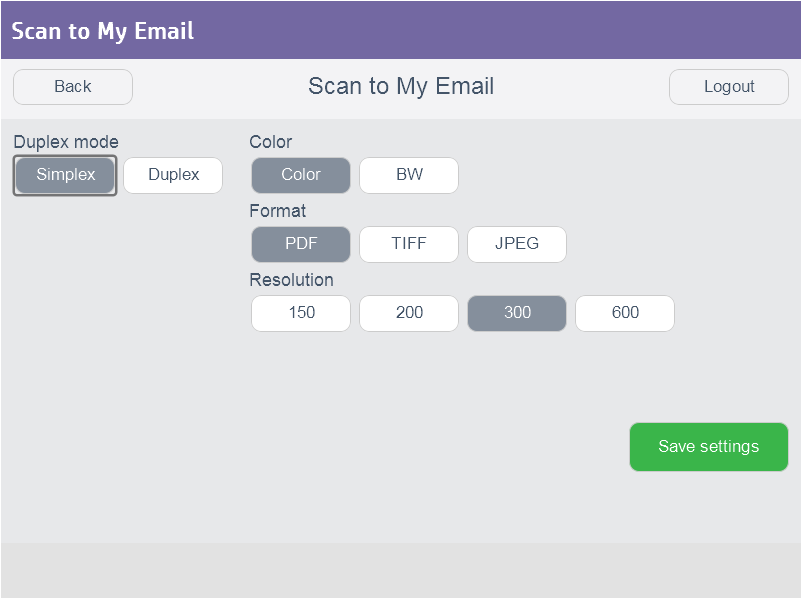This screenshot has width=801, height=598.
Task: Select the 300 dpi resolution
Action: (516, 313)
